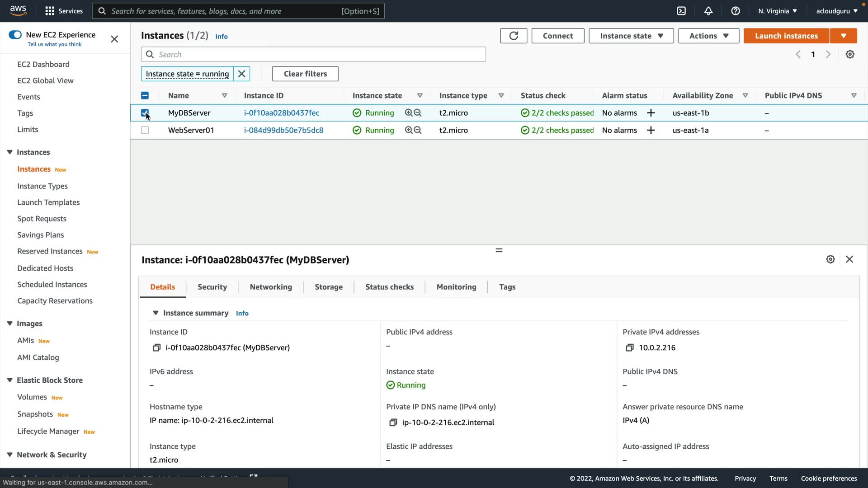
Task: Uncheck the MyDBServer row checkbox
Action: pos(145,113)
